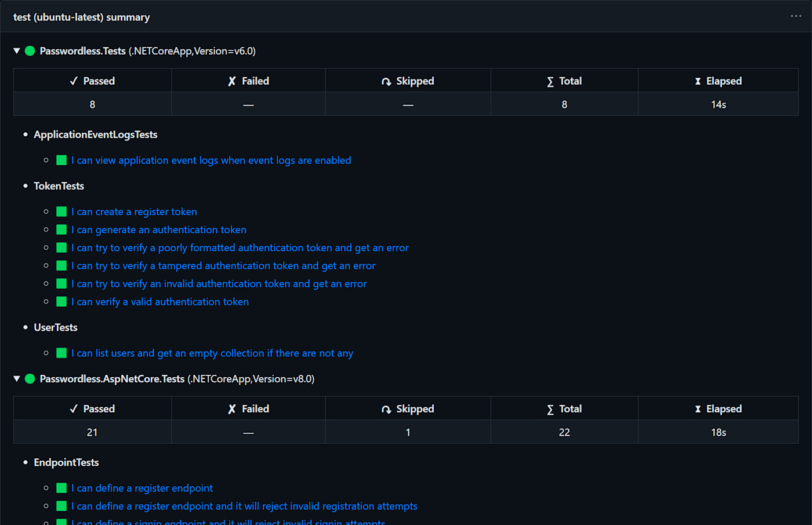
Task: Click green square beside 'generate an authentication token'
Action: [x=61, y=230]
